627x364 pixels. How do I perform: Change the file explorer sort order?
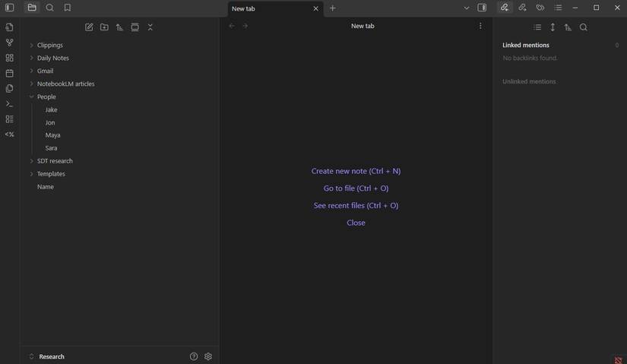(x=119, y=27)
